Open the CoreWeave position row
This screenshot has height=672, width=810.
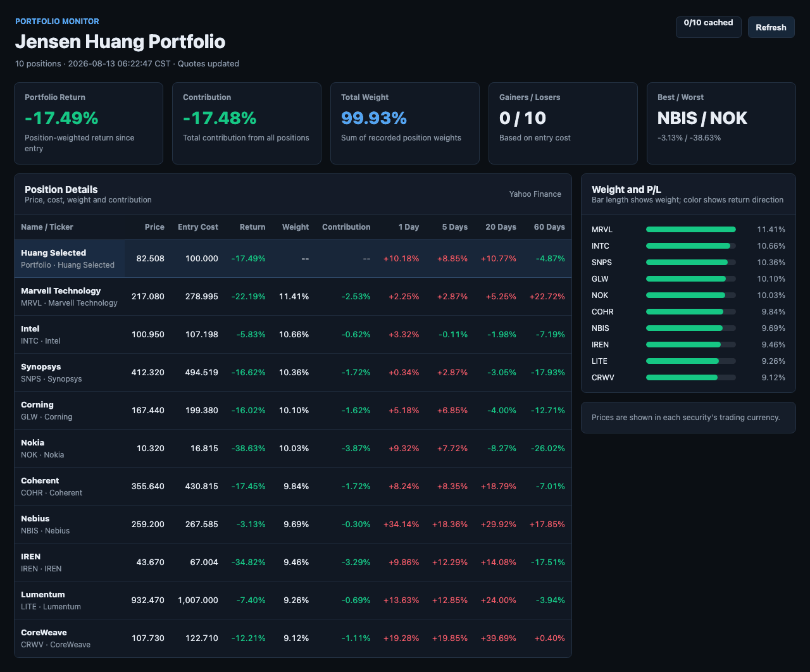[x=293, y=638]
